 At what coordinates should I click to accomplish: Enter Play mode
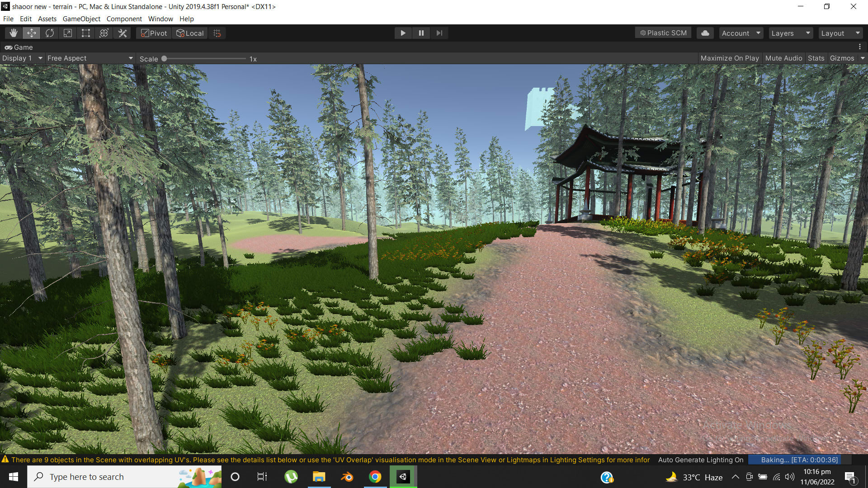[x=403, y=33]
